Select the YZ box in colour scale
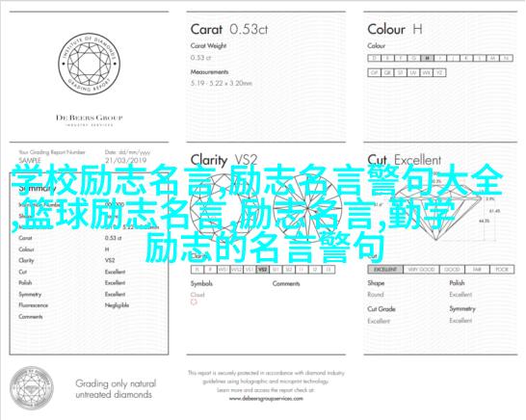Image resolution: width=526 pixels, height=420 pixels. [x=439, y=72]
